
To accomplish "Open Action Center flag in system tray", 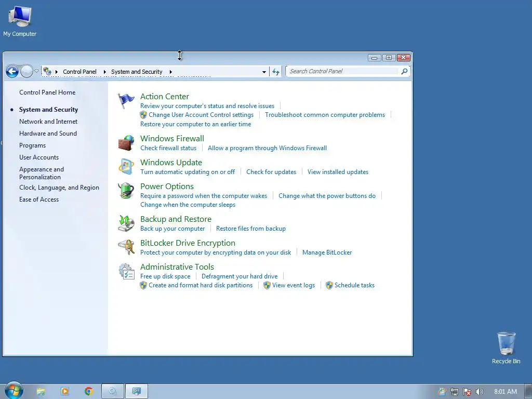I will pos(467,392).
